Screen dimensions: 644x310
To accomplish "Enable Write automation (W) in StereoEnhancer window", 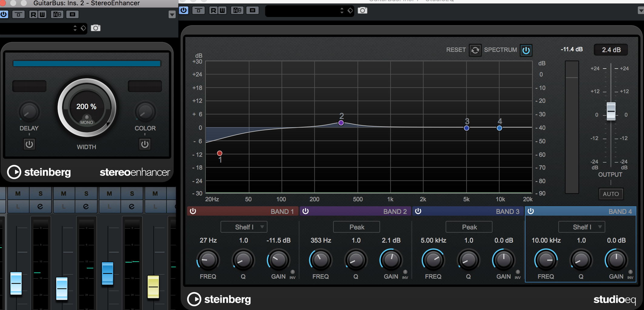I will click(42, 14).
